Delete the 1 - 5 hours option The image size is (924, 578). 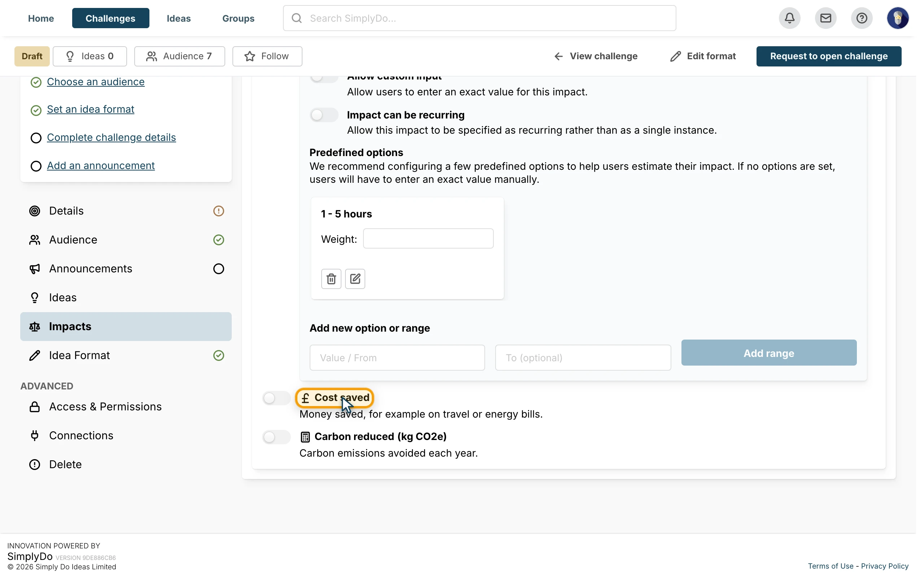(x=331, y=279)
